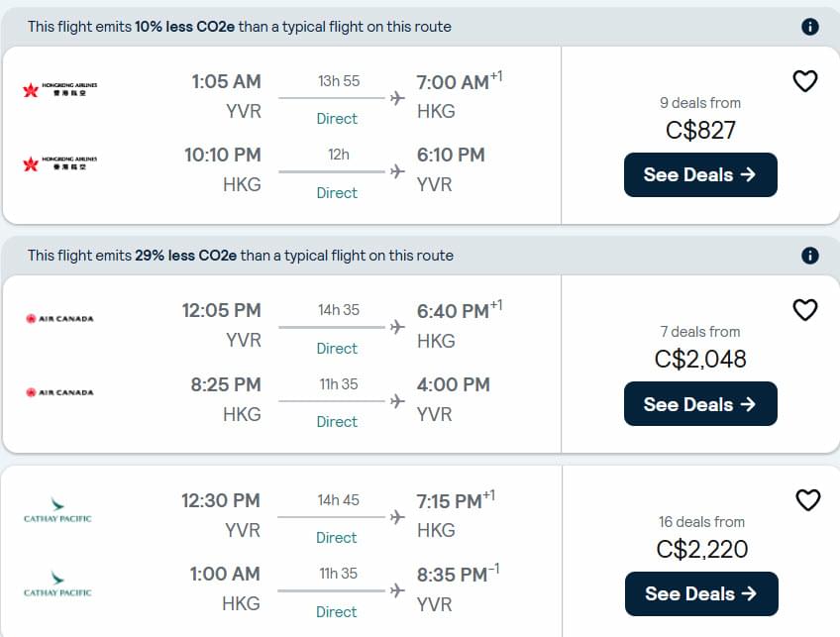Select Direct label on 13h 55 outbound leg
This screenshot has width=840, height=637.
coord(337,119)
